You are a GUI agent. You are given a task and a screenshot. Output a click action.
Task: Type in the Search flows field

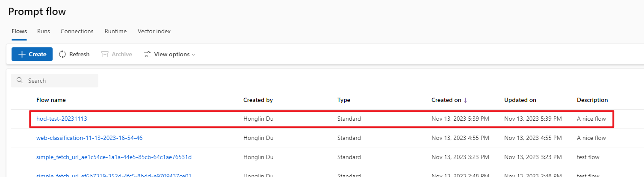pos(60,81)
